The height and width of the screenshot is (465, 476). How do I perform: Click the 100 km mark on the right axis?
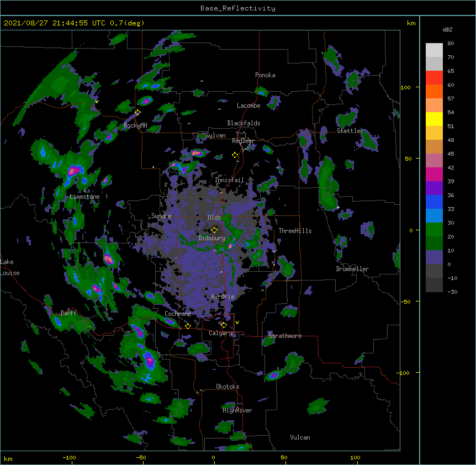point(405,87)
